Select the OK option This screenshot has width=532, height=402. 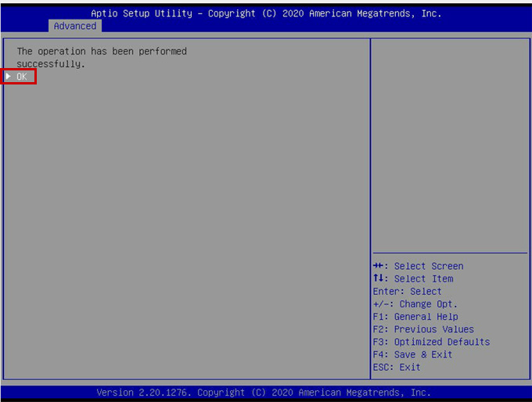click(21, 77)
